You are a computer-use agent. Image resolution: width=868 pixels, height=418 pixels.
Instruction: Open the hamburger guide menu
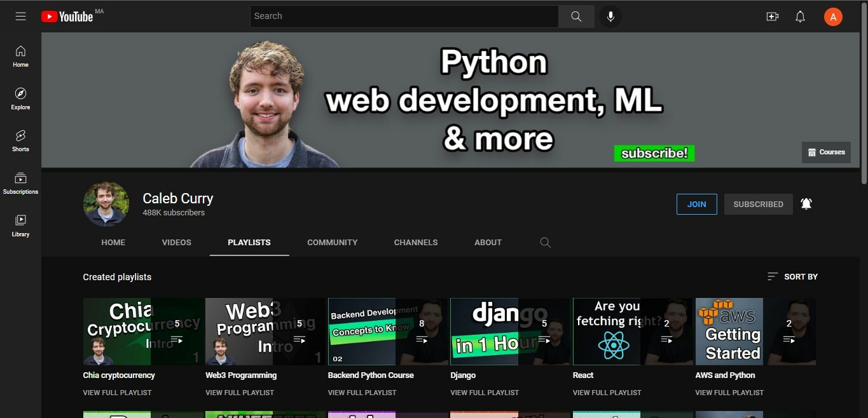click(x=21, y=17)
